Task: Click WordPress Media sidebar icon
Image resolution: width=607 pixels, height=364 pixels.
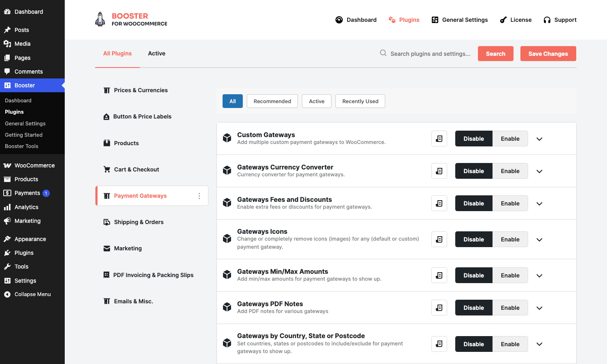Action: pyautogui.click(x=7, y=44)
